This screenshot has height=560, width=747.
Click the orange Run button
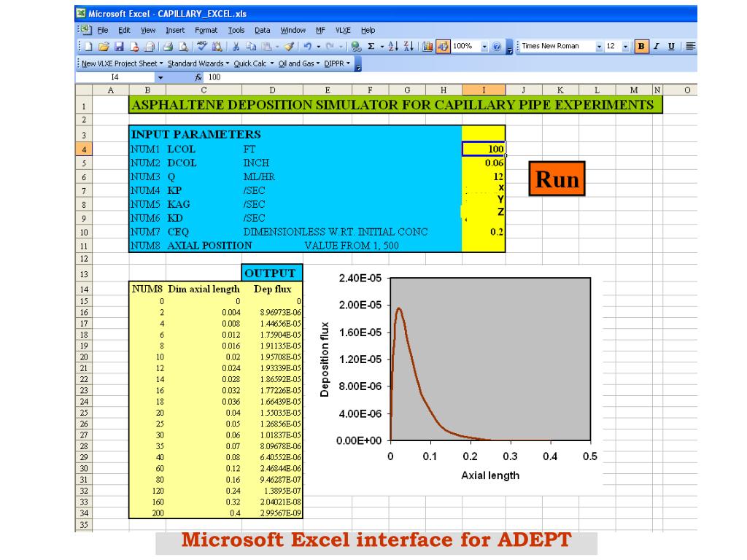coord(557,179)
